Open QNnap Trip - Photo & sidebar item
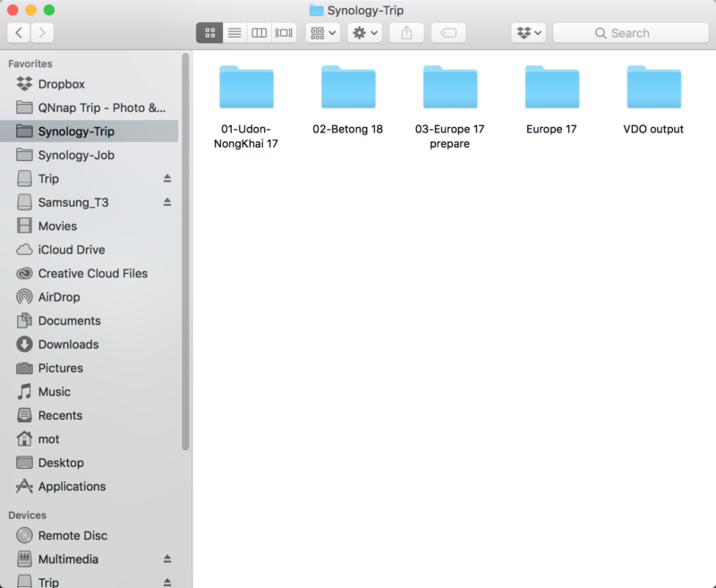 click(x=89, y=107)
